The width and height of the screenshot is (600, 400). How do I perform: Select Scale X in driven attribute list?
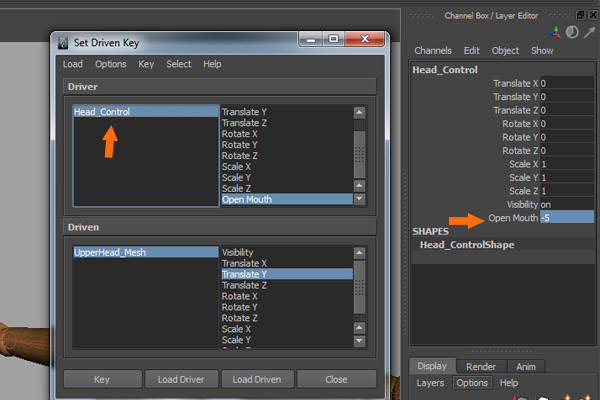287,329
